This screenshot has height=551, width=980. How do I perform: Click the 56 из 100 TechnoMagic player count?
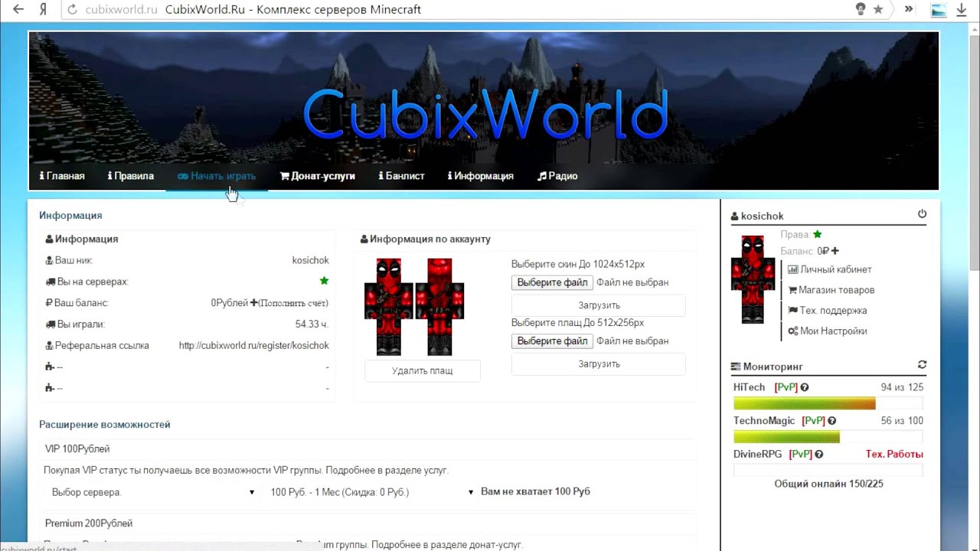902,421
